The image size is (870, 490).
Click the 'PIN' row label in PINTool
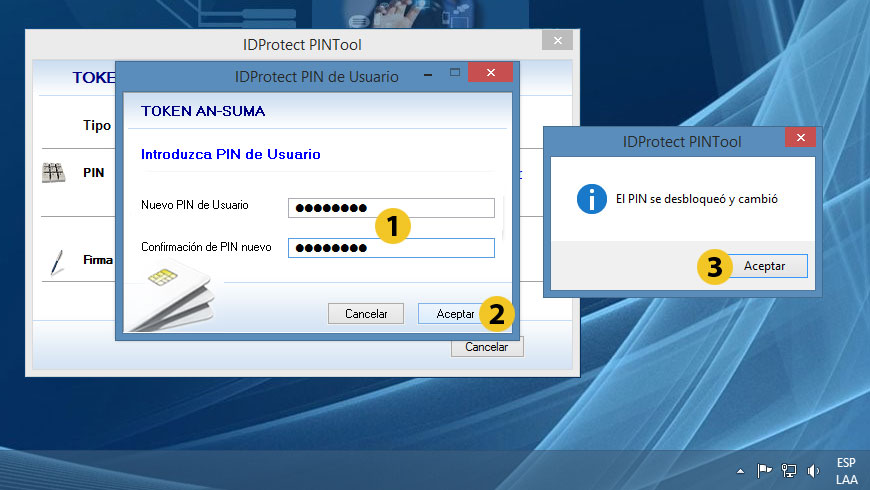[94, 173]
